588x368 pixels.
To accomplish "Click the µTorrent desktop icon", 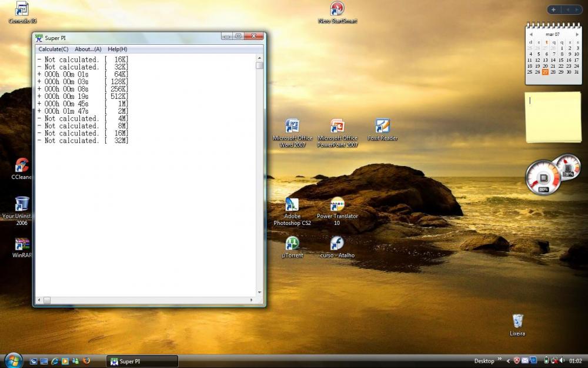I will [x=292, y=243].
